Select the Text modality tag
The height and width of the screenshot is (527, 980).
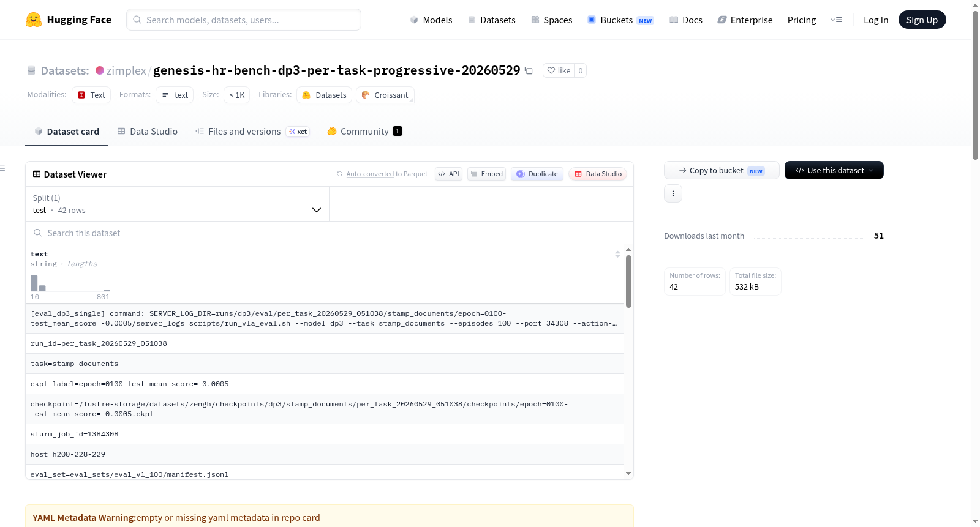point(91,95)
